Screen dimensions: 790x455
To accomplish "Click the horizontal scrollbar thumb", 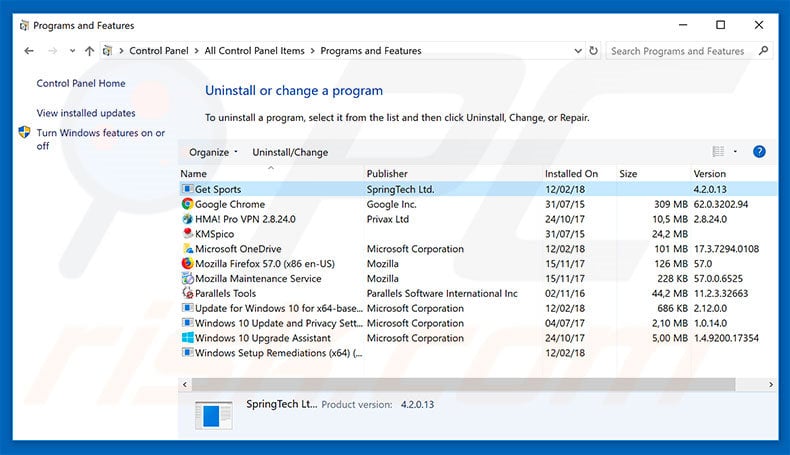I will pos(464,384).
